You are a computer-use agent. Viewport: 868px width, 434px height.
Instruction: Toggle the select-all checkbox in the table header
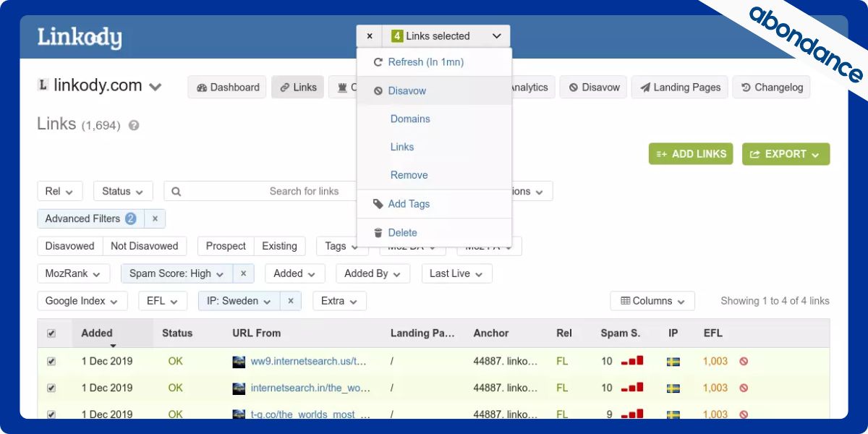pos(51,333)
